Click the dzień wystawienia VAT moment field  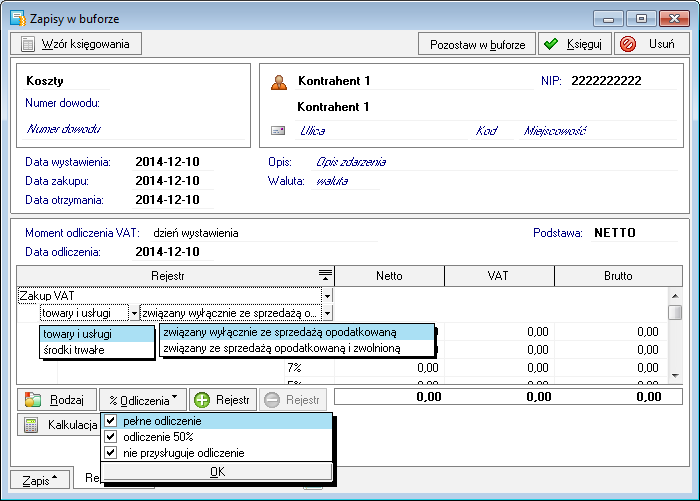[x=263, y=233]
